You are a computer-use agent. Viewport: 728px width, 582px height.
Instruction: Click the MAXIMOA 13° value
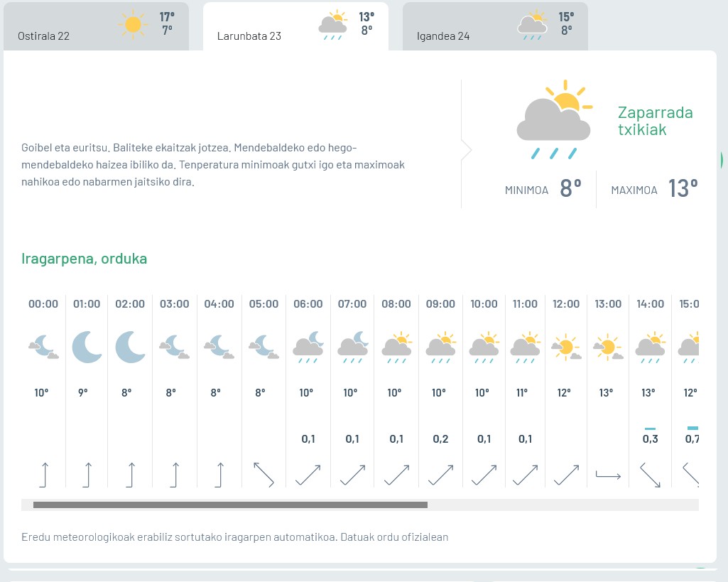click(683, 188)
